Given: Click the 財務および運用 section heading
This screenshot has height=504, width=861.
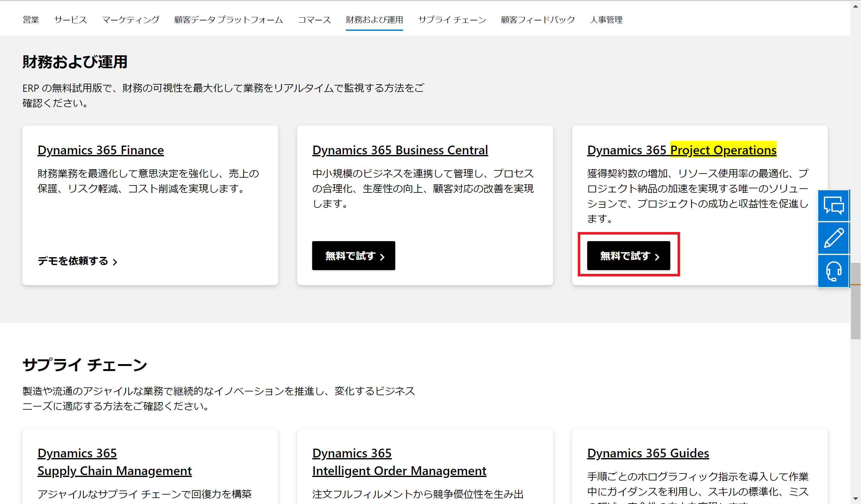Looking at the screenshot, I should click(75, 62).
